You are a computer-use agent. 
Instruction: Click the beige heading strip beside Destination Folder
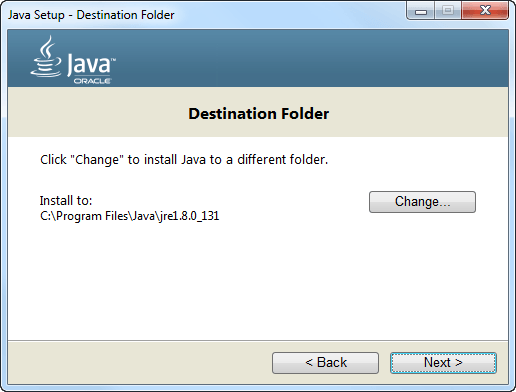point(417,113)
